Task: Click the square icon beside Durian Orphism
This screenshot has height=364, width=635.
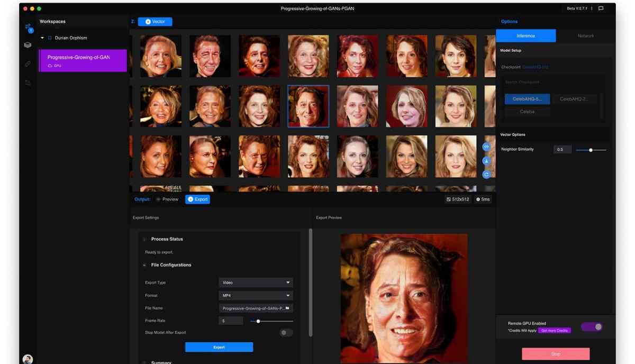Action: tap(50, 38)
